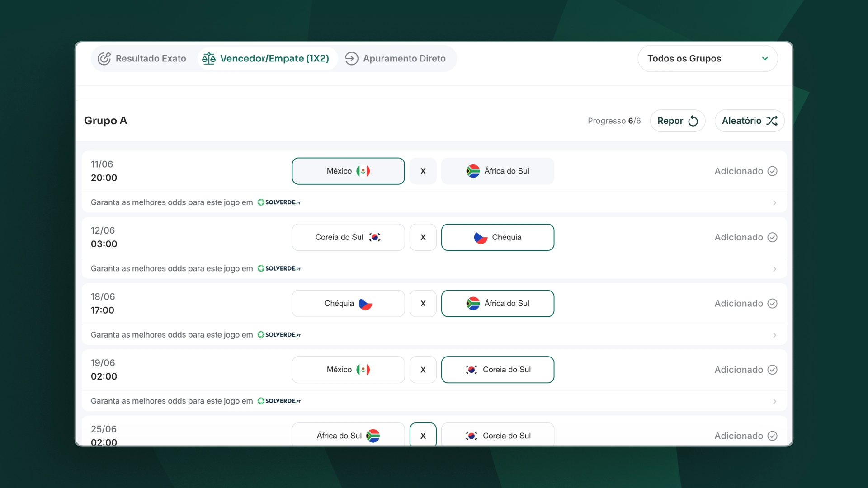The image size is (868, 488).
Task: Expand the odds banner chevron under 11/06 match
Action: [x=774, y=203]
